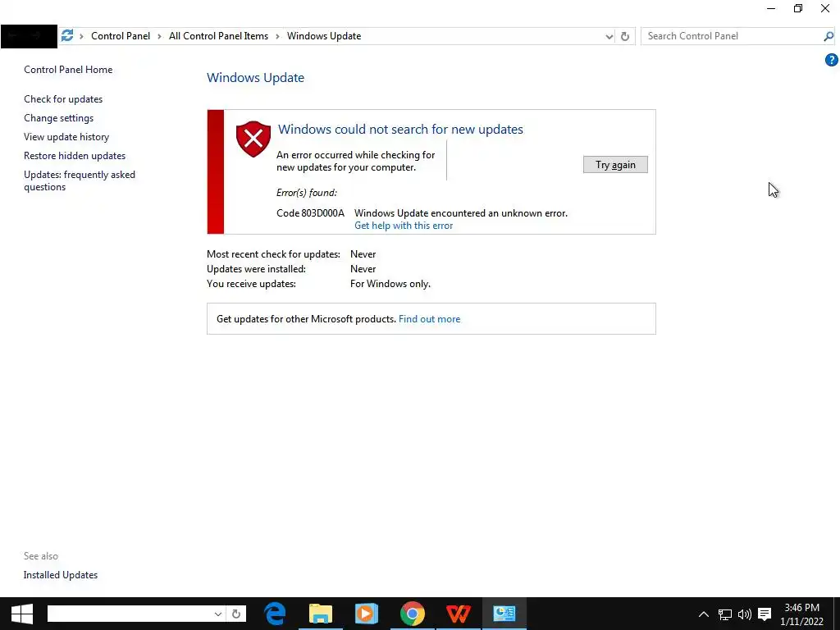Image resolution: width=840 pixels, height=630 pixels.
Task: Click the taskbar search refresh icon
Action: 235,614
